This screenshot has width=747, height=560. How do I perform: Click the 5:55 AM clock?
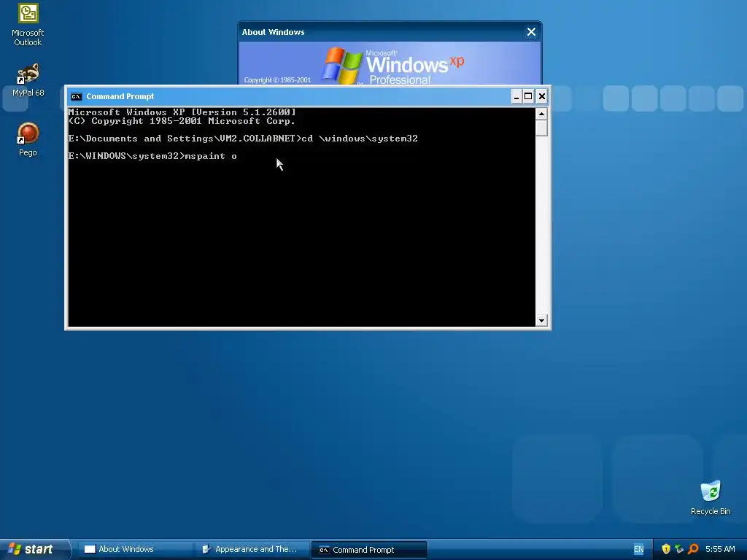(720, 550)
